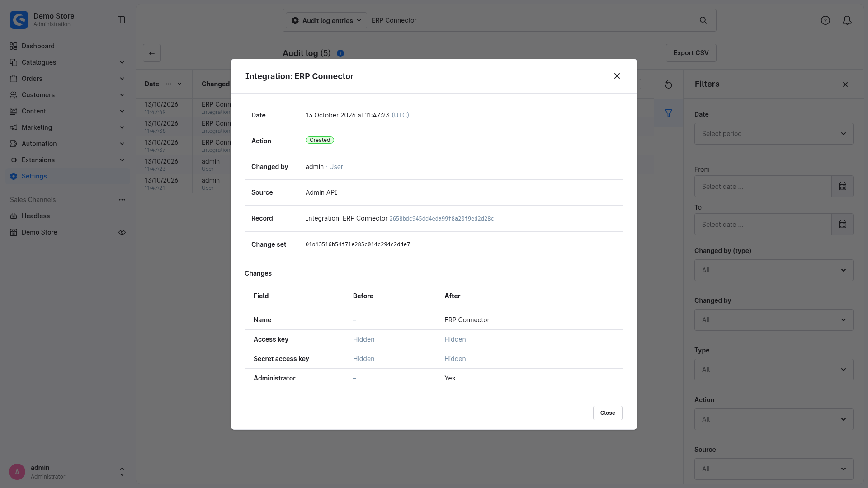The width and height of the screenshot is (868, 488).
Task: Open the Settings menu item
Action: click(68, 176)
